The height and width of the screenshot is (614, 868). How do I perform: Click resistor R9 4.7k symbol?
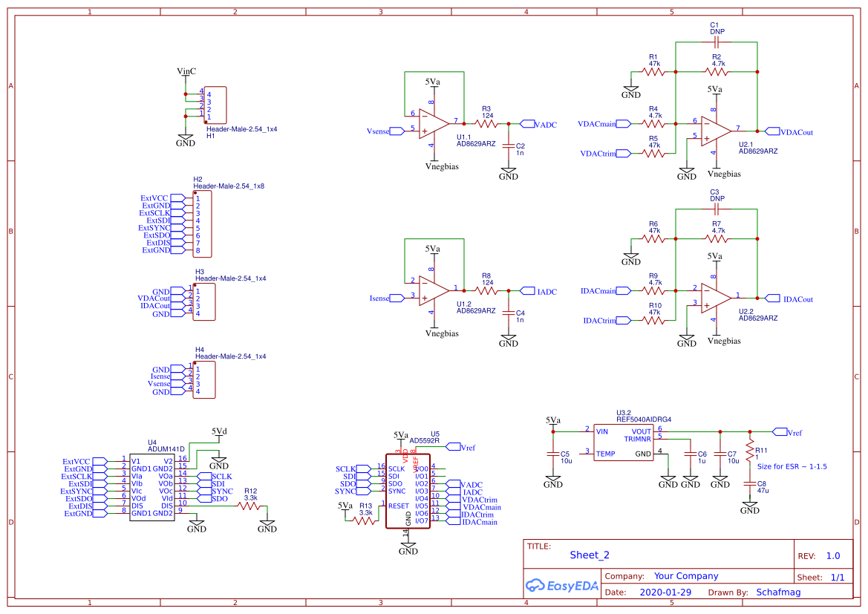point(653,290)
